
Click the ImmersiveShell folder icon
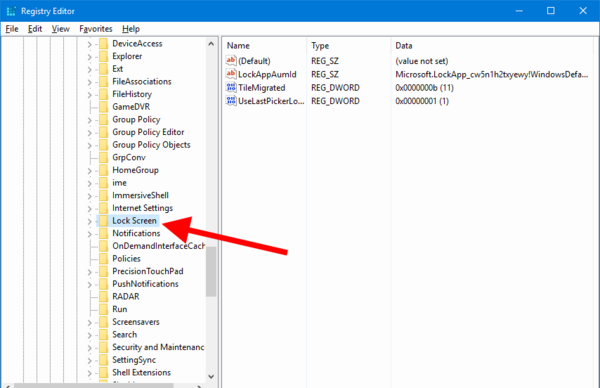(103, 196)
